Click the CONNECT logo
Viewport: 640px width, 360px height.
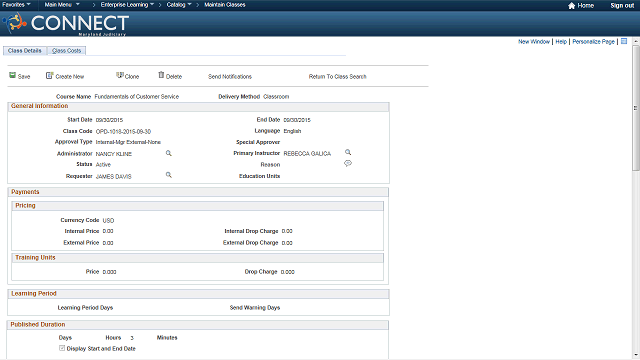click(66, 24)
